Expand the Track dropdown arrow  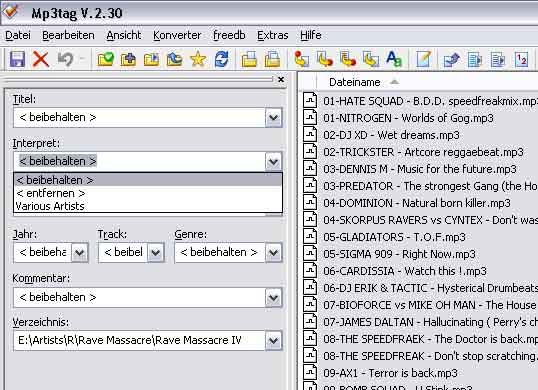[x=155, y=253]
